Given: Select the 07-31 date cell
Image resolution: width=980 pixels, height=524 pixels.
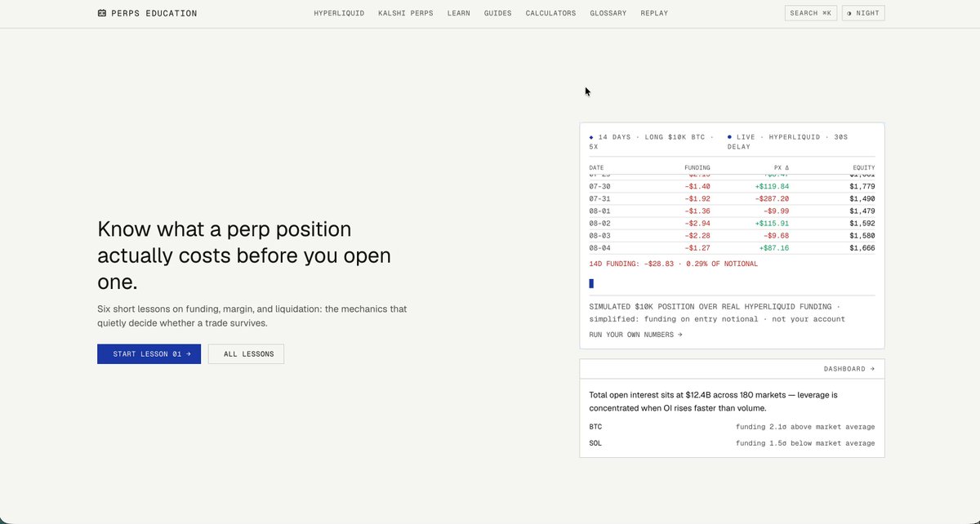Looking at the screenshot, I should 599,198.
